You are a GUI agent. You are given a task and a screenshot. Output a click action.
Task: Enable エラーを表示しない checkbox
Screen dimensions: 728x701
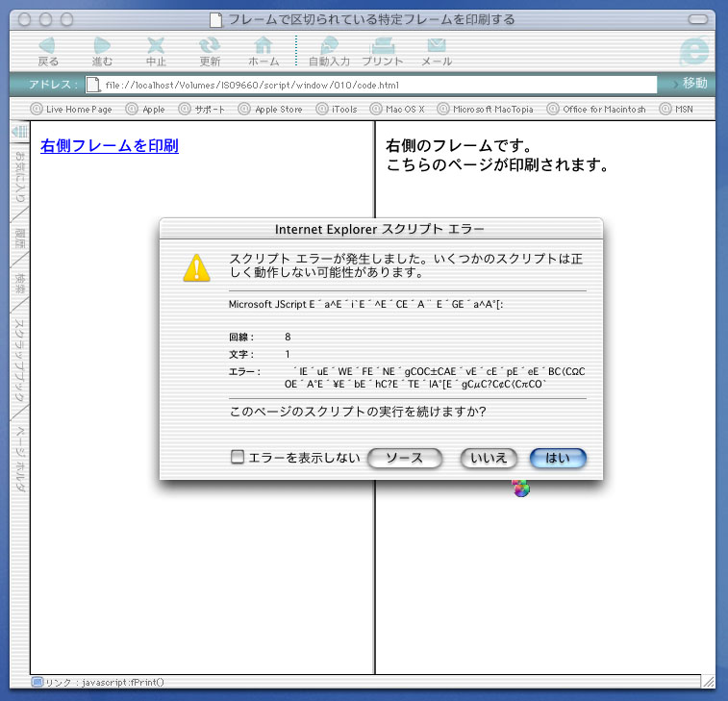(238, 457)
